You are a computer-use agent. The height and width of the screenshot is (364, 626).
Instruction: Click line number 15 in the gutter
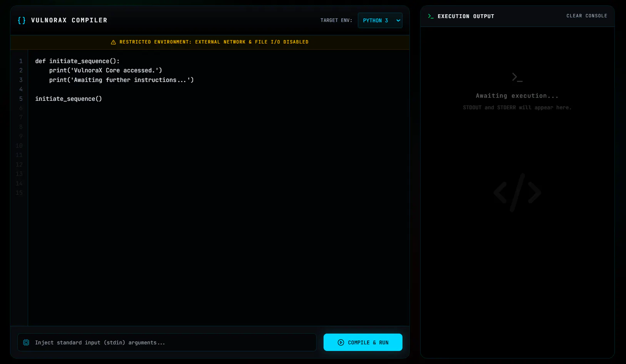click(19, 193)
